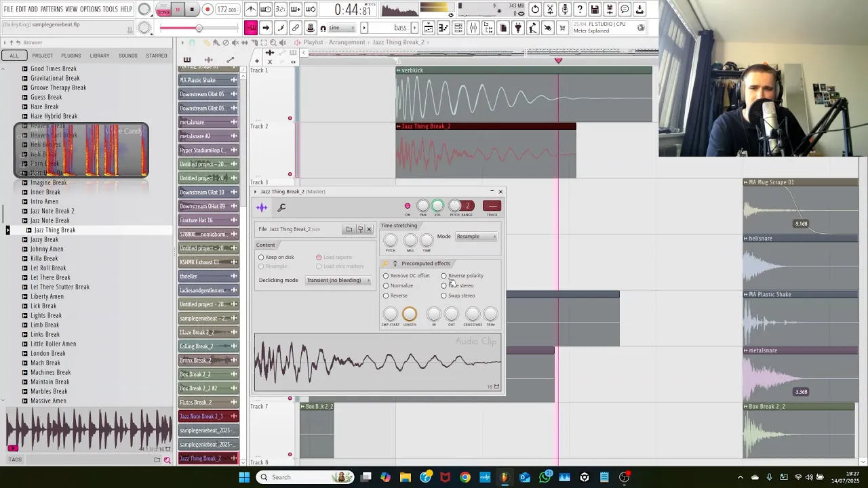Open the channel rack view icon
This screenshot has height=488, width=868.
click(458, 28)
